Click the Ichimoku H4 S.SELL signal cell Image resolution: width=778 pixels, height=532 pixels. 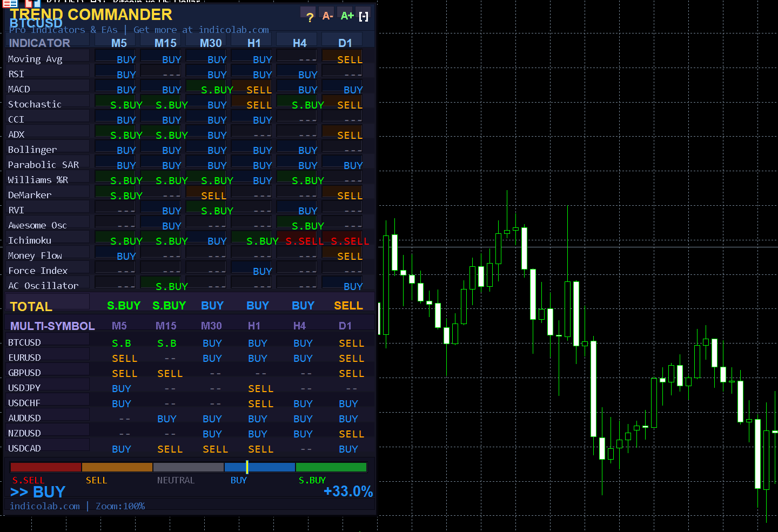pyautogui.click(x=304, y=241)
